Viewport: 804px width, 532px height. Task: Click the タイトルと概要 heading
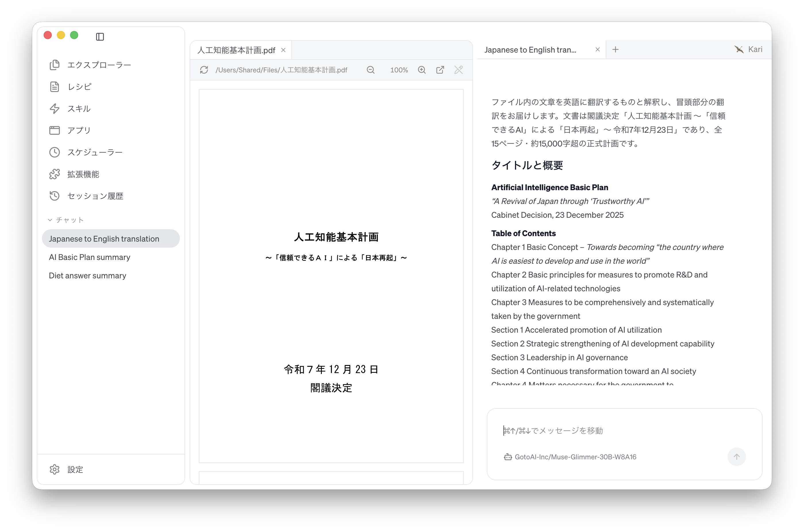[x=527, y=165]
